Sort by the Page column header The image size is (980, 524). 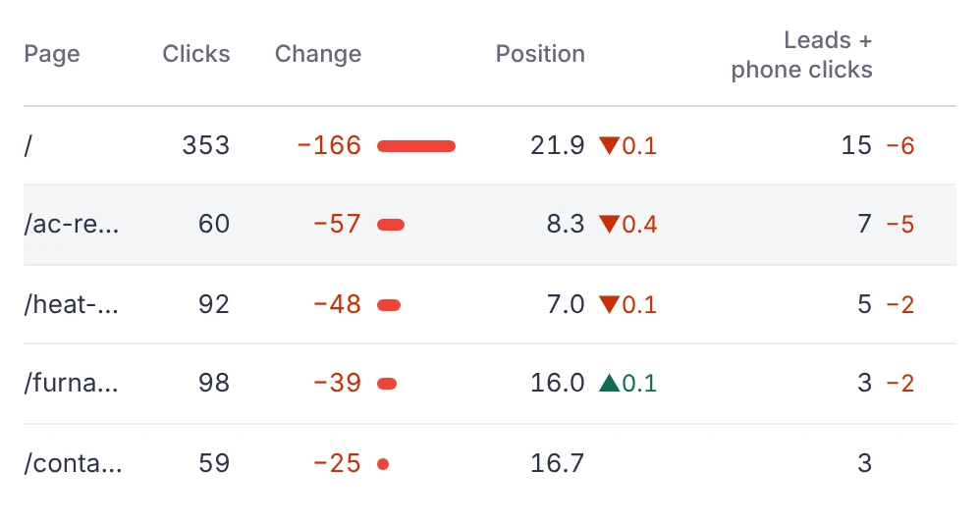pos(52,54)
